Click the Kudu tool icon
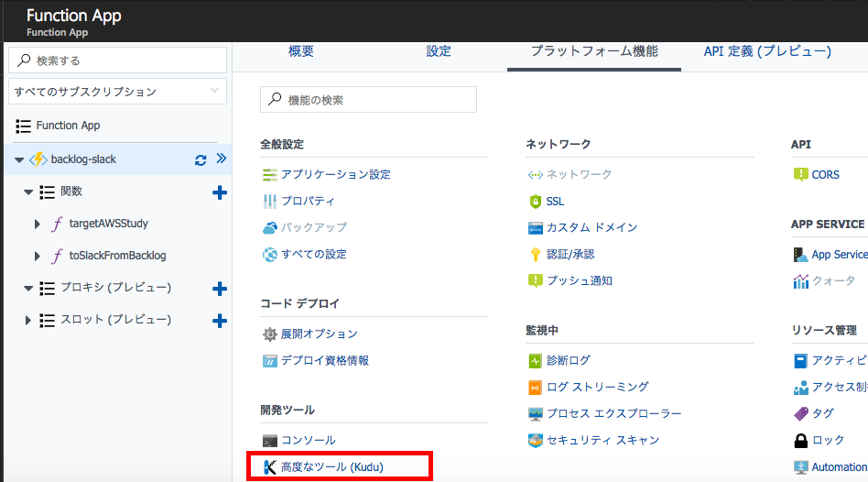Screen dimensions: 868x482 click(269, 467)
